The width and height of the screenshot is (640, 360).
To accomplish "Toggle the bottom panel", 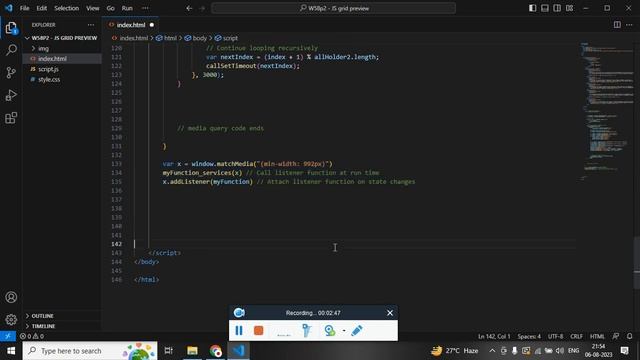I will tap(544, 8).
